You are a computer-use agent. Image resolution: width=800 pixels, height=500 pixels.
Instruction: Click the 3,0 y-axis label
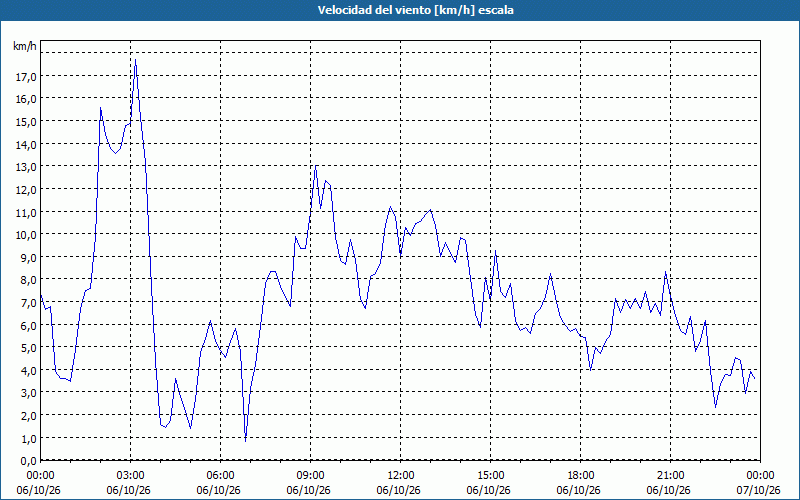tap(29, 393)
